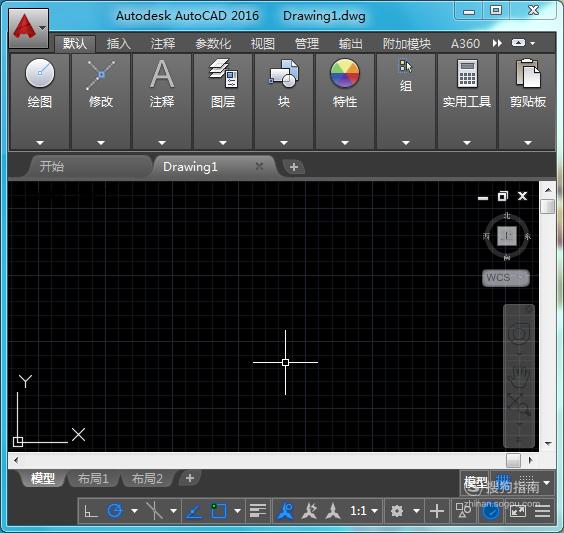
Task: Toggle Polar Tracking in the status bar
Action: tap(115, 511)
